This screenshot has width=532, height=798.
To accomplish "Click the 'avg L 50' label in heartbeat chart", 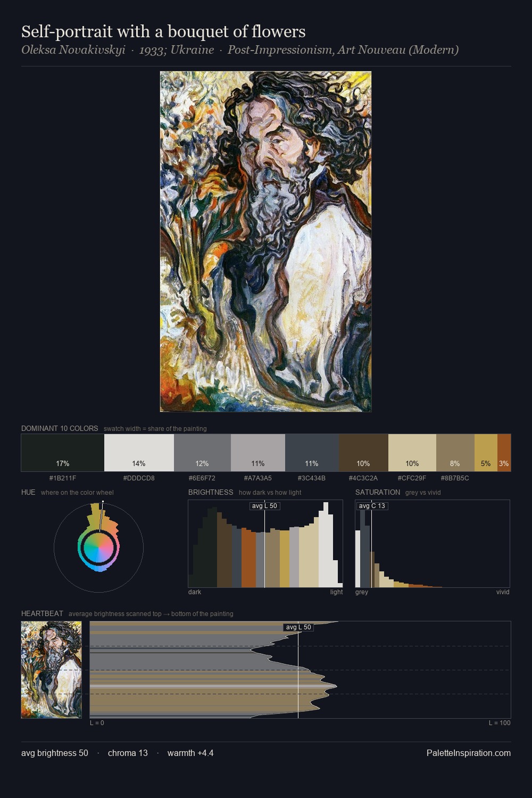I will (x=298, y=627).
